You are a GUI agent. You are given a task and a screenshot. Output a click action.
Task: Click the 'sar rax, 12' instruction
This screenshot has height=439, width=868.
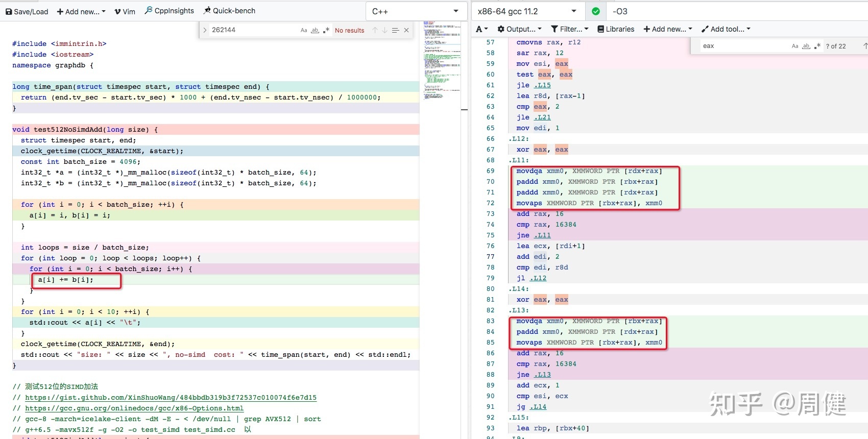point(540,53)
